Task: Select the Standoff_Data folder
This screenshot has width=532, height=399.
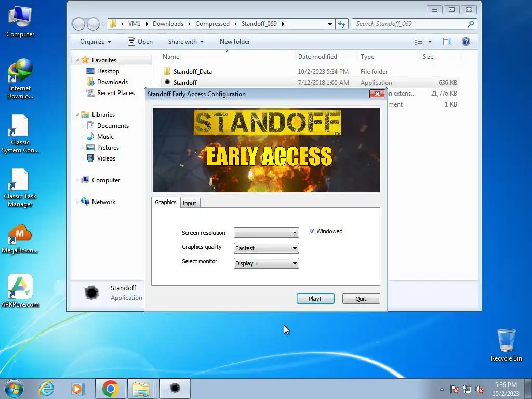Action: [x=192, y=72]
